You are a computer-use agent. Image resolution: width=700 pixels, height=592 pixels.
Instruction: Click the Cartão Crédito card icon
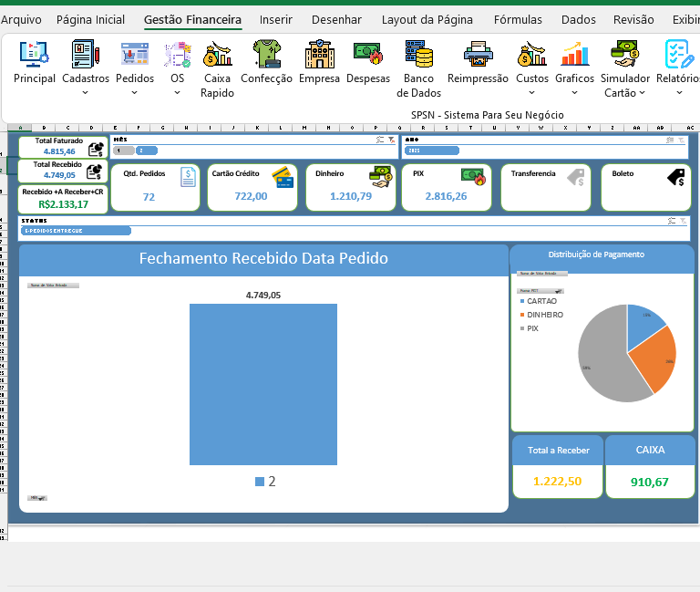[283, 177]
